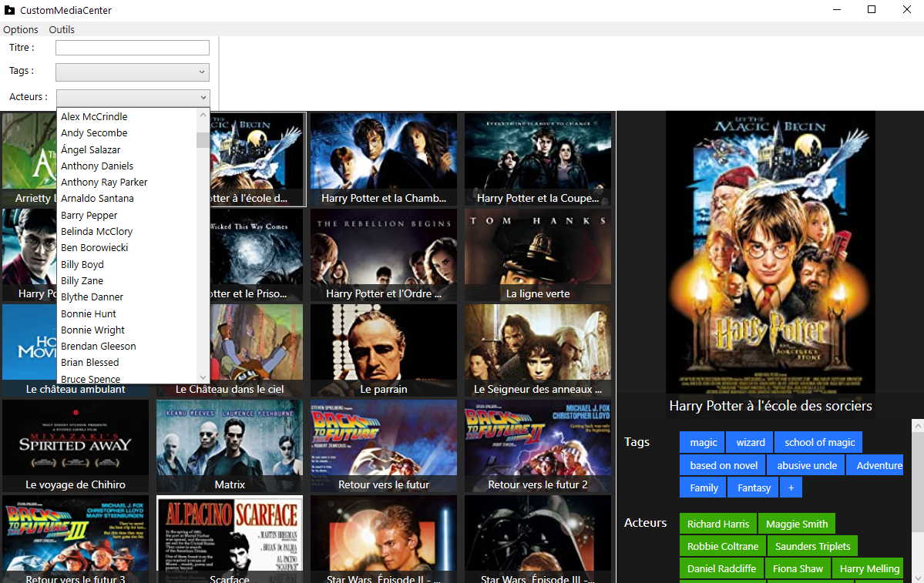Select the abusive uncle tag
This screenshot has height=583, width=924.
[807, 465]
